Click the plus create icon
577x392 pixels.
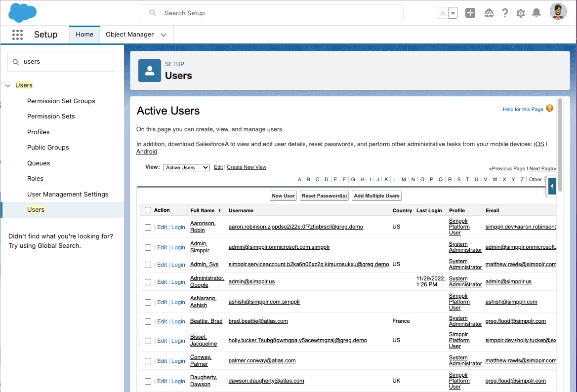(470, 13)
